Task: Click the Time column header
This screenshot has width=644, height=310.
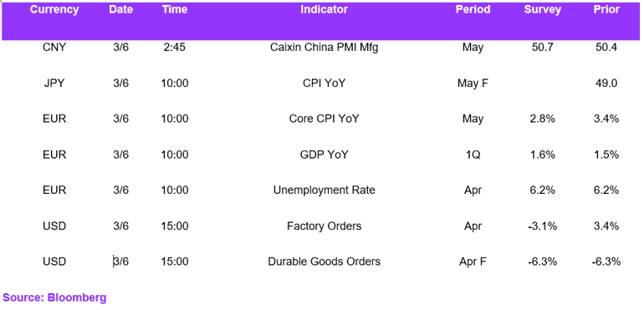Action: point(175,9)
